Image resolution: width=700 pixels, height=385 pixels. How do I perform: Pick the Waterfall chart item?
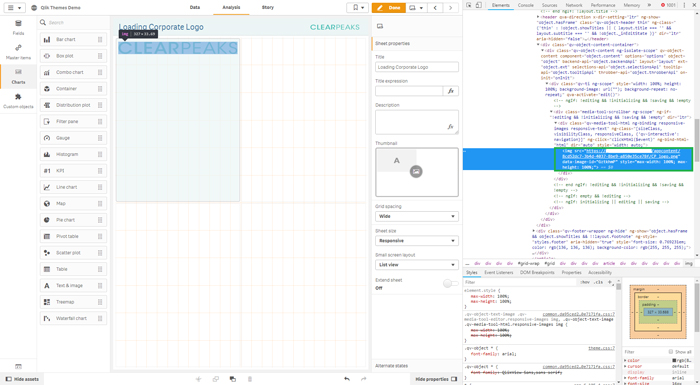pyautogui.click(x=73, y=318)
